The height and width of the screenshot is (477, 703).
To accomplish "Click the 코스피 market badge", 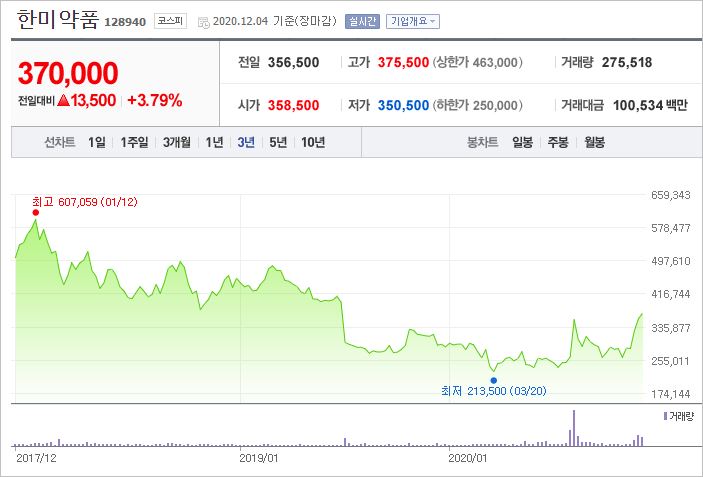I will tap(170, 21).
